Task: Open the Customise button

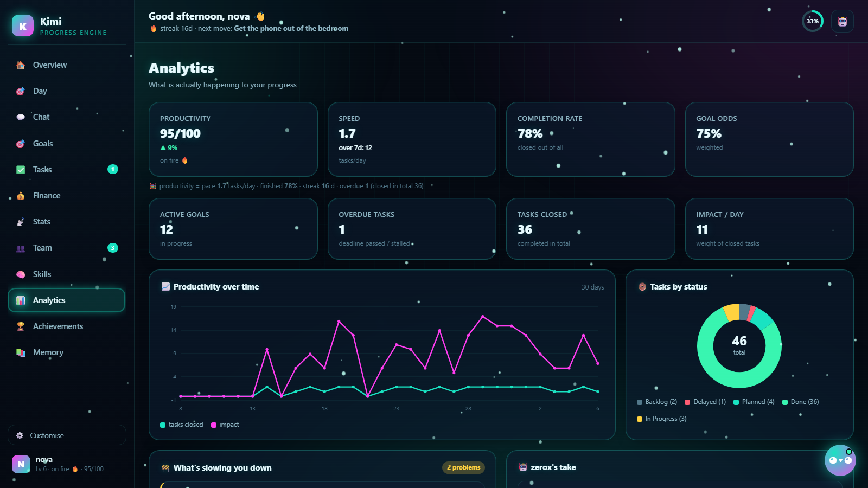Action: [x=67, y=435]
